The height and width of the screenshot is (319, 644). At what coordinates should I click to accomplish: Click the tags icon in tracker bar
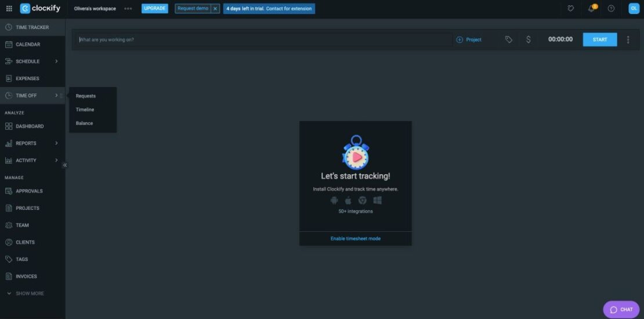click(509, 40)
